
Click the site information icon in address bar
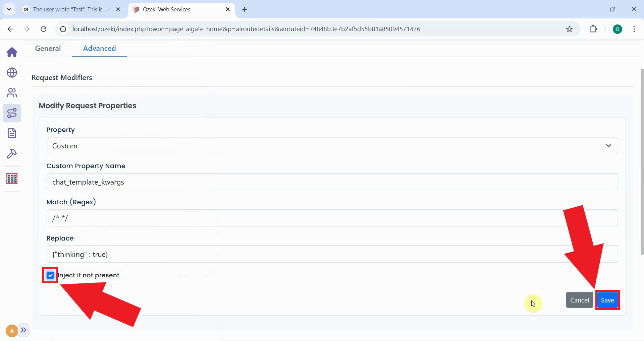(x=62, y=29)
